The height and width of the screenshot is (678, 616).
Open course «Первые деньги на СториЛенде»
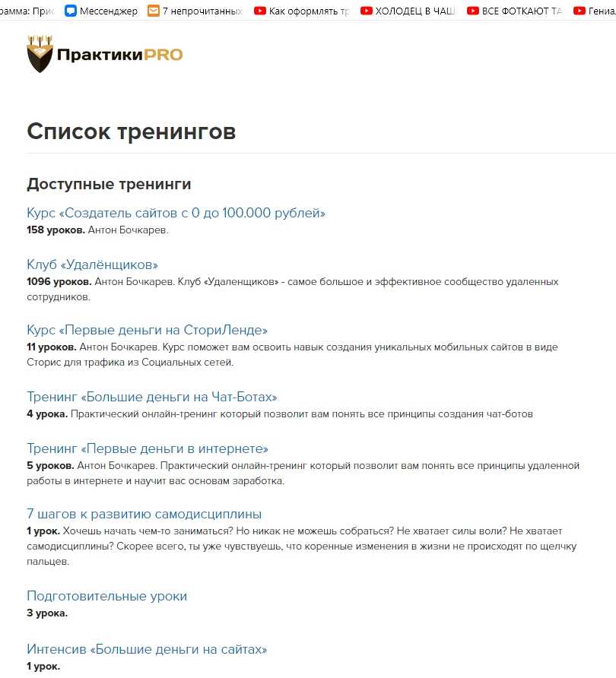tap(147, 330)
